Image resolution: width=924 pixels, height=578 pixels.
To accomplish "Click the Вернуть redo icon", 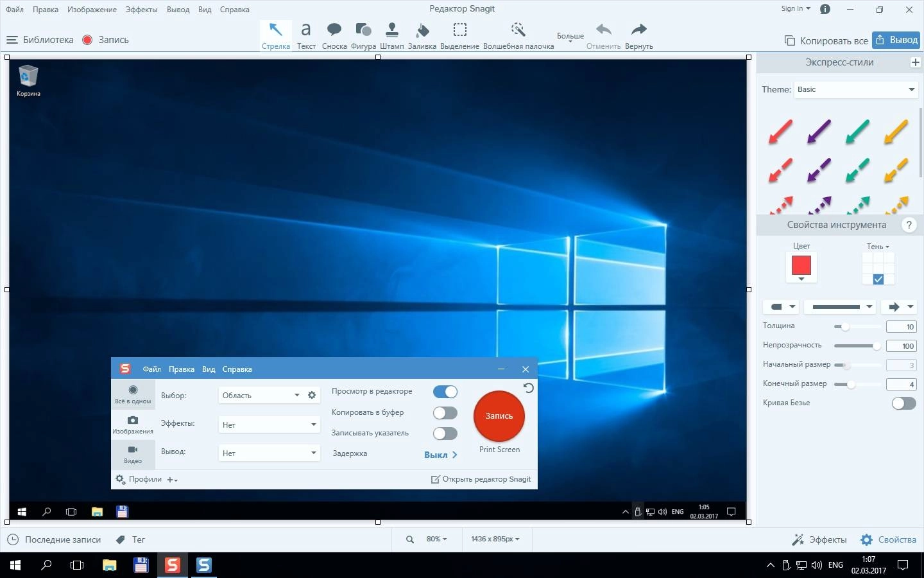I will (x=638, y=30).
